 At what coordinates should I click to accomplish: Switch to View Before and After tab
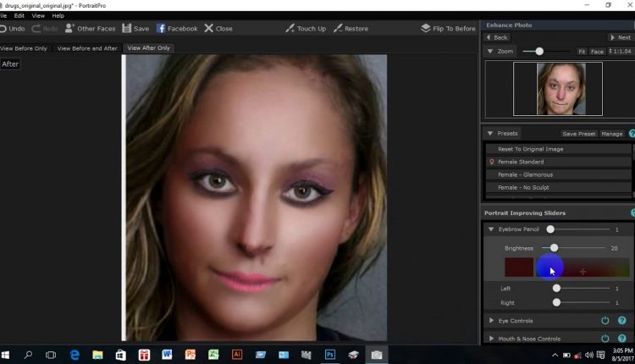(x=87, y=48)
